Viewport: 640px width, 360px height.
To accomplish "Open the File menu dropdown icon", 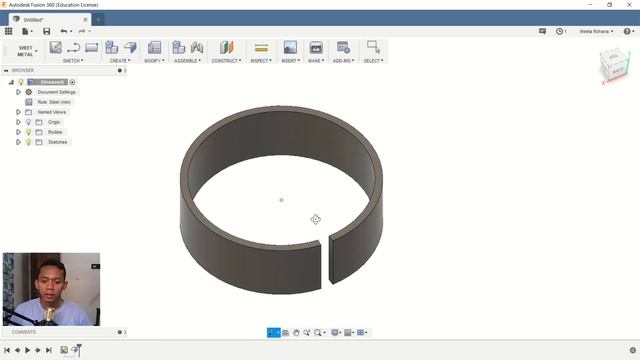I will coord(27,31).
